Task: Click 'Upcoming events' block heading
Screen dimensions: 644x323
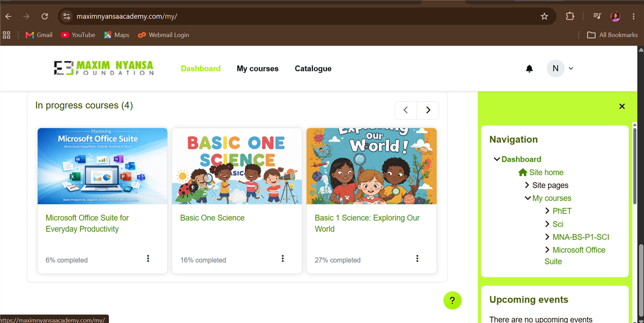Action: (x=529, y=300)
